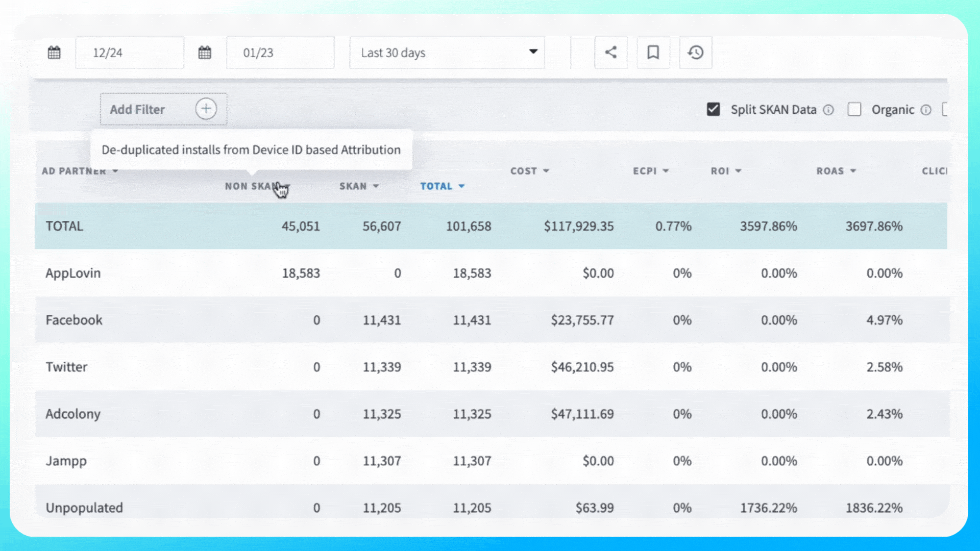Click the 12/24 start date field
Image resolution: width=980 pixels, height=551 pixels.
point(130,53)
